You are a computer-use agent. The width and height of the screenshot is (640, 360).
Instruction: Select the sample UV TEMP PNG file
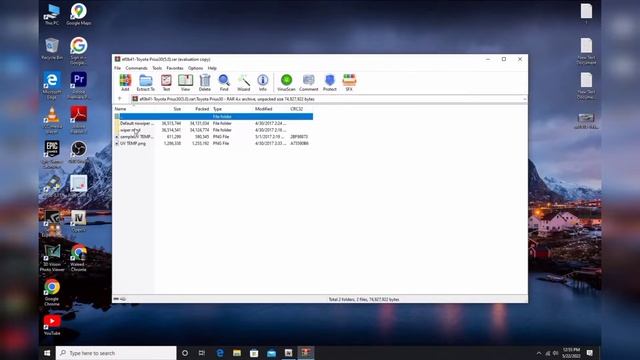[213, 137]
